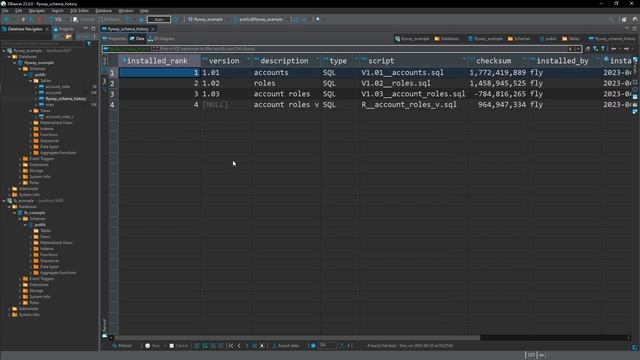Collapse the Views folder in flyway_example
This screenshot has width=640, height=360.
(x=31, y=111)
